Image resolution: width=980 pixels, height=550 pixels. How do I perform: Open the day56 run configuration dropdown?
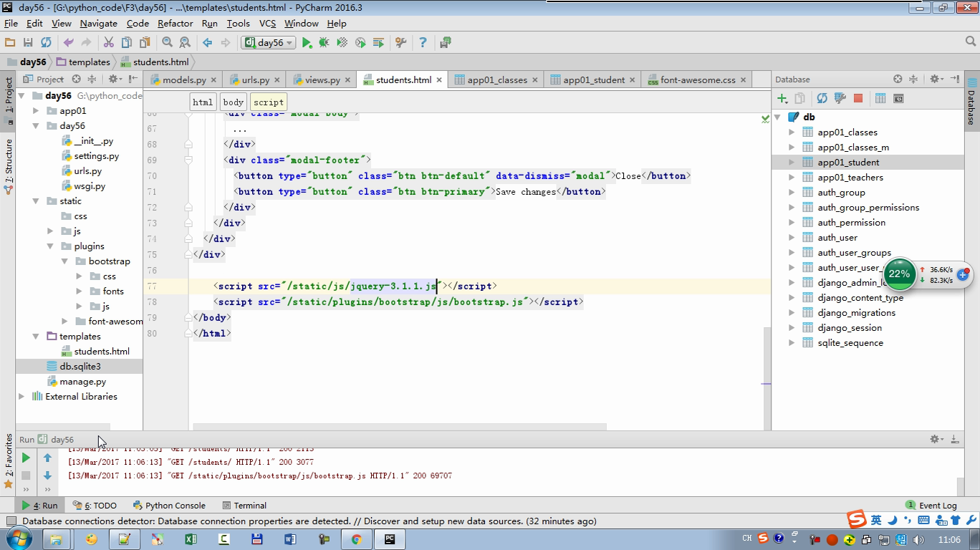pos(269,43)
